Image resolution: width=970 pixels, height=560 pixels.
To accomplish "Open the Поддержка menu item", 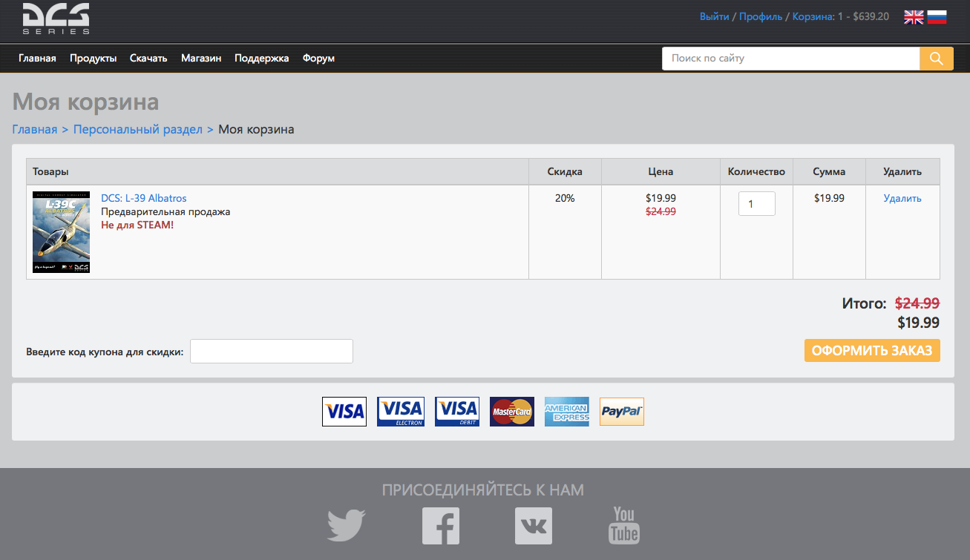I will [262, 58].
